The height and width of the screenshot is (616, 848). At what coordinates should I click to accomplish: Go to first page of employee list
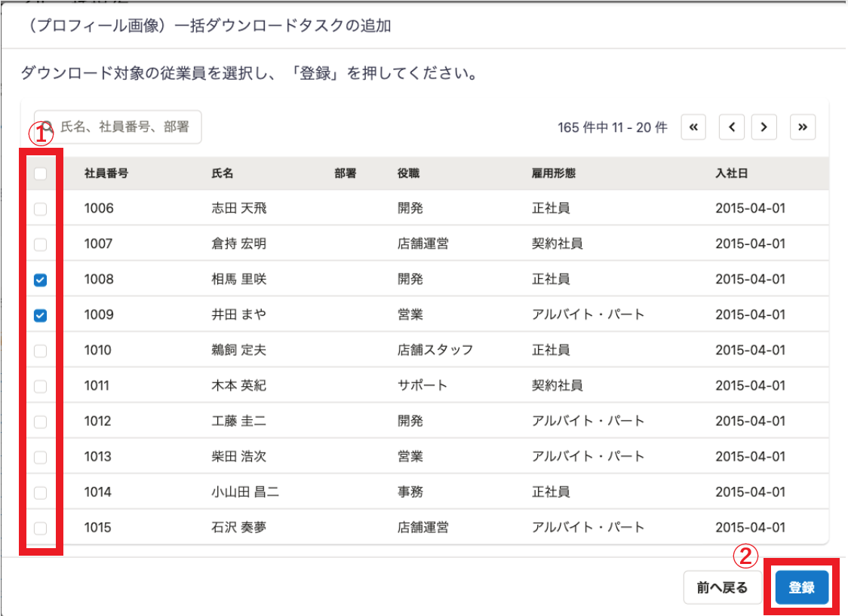click(x=693, y=127)
